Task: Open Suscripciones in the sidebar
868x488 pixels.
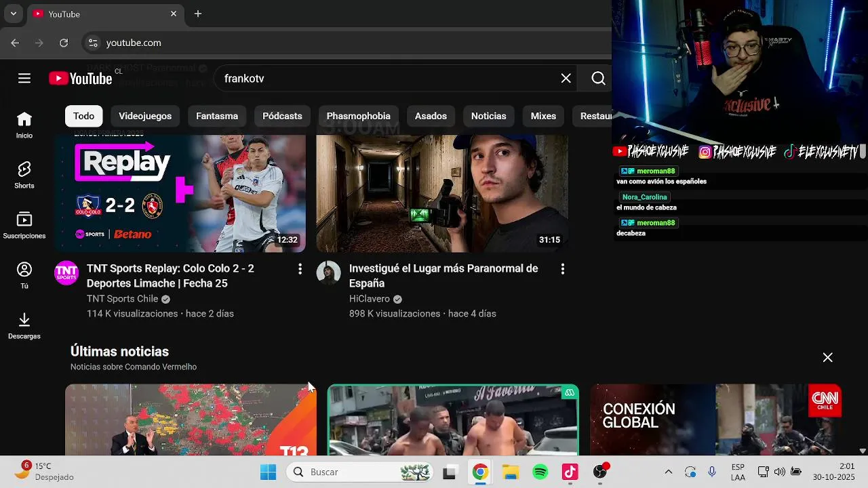Action: tap(24, 226)
